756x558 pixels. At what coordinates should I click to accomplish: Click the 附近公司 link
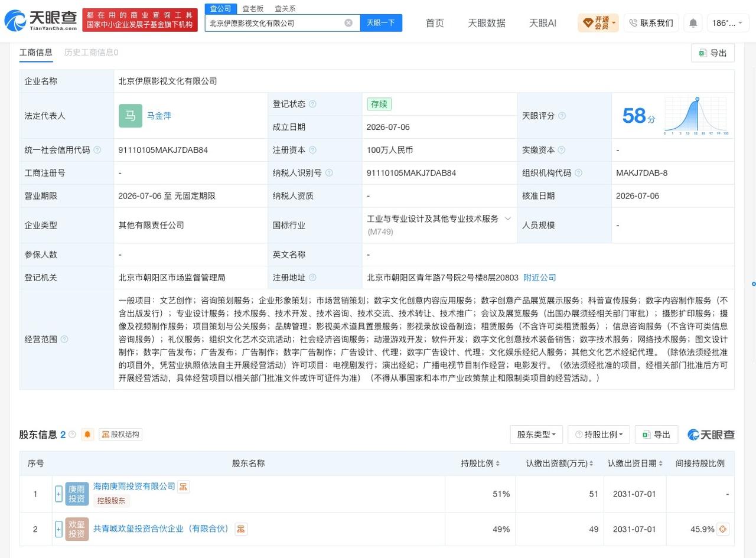coord(540,278)
